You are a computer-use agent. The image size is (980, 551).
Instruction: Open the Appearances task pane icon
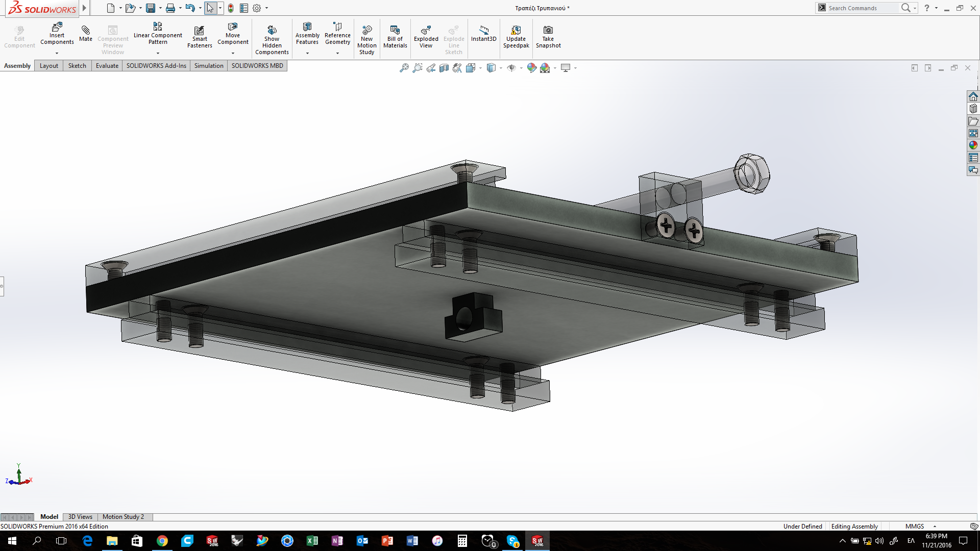973,145
